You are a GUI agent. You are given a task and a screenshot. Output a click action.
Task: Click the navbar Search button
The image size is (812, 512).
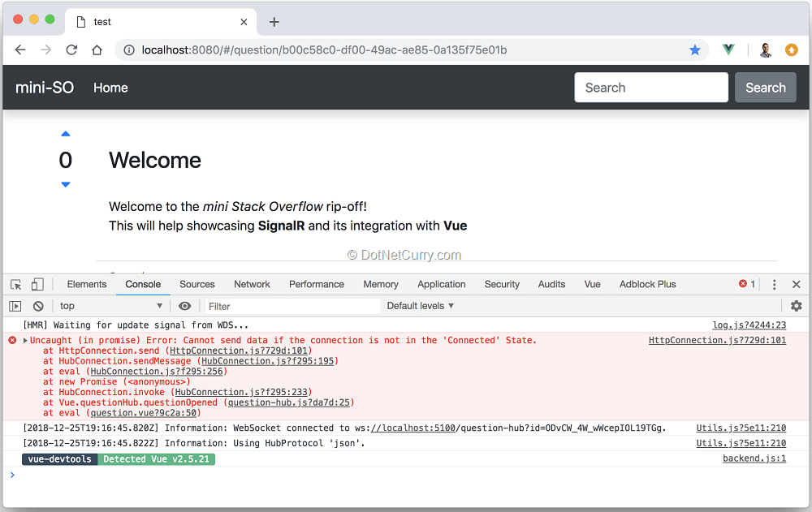click(766, 88)
